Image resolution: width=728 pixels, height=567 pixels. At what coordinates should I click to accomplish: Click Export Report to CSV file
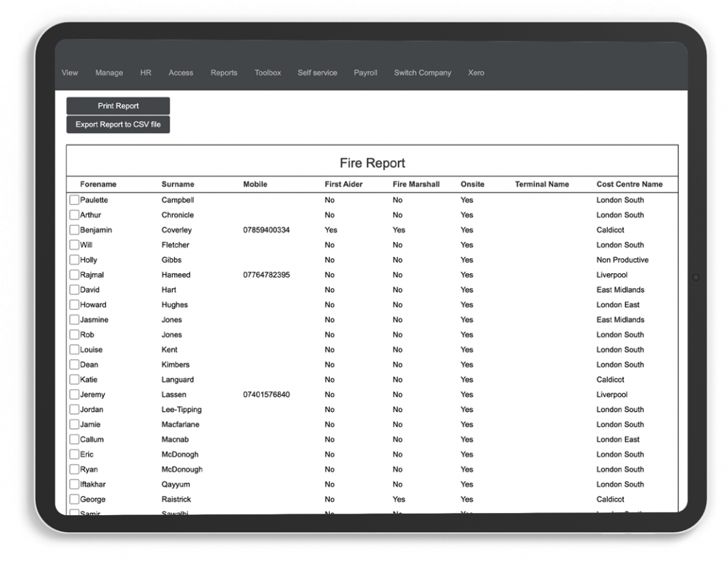pos(118,124)
